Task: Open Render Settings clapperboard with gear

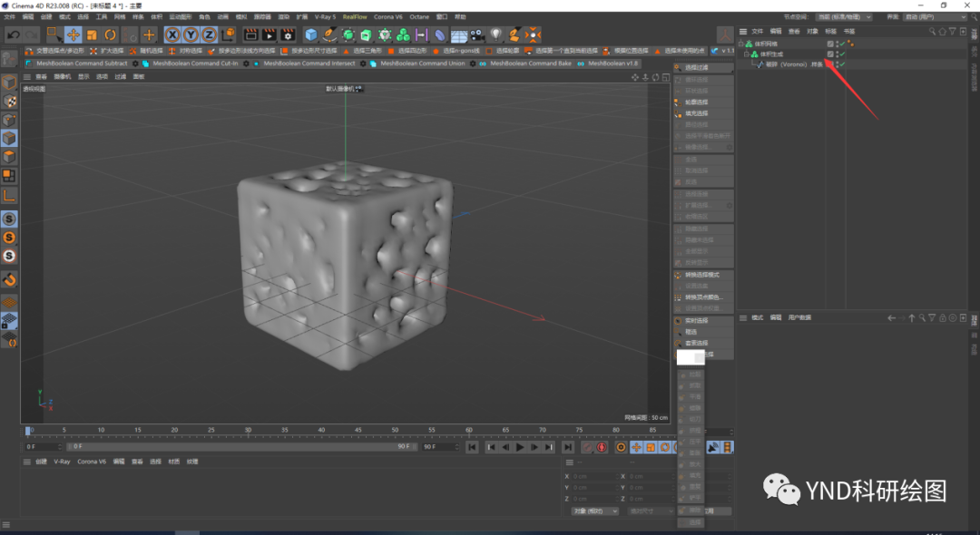Action: coord(288,35)
